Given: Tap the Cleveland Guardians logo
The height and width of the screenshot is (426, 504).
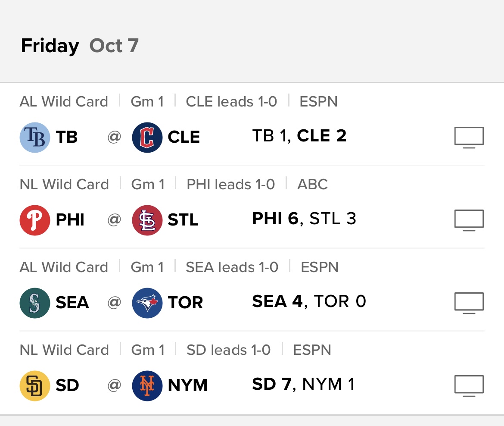Looking at the screenshot, I should (x=147, y=138).
